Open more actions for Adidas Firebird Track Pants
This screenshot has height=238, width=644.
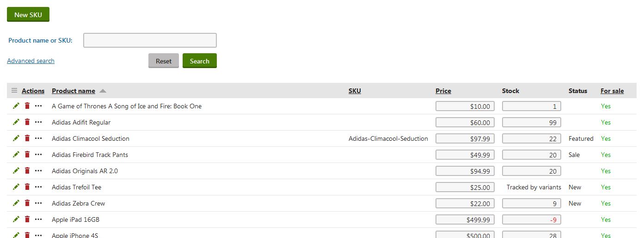tap(38, 155)
